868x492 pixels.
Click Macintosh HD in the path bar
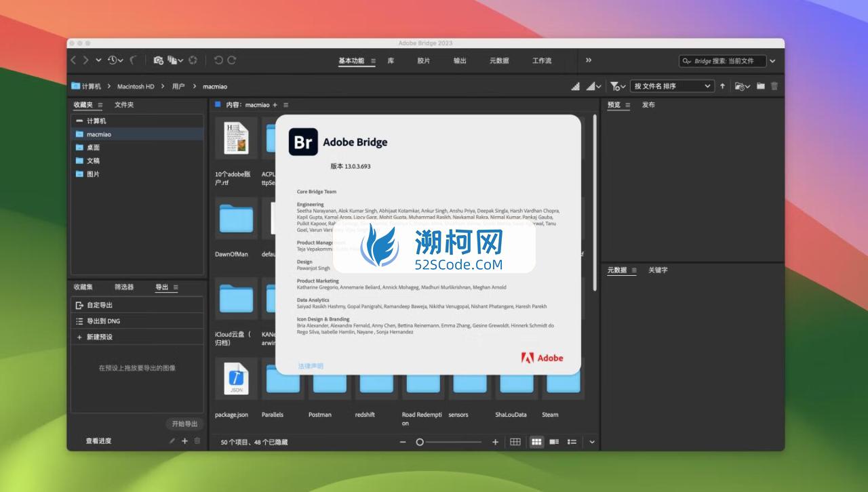(x=136, y=86)
